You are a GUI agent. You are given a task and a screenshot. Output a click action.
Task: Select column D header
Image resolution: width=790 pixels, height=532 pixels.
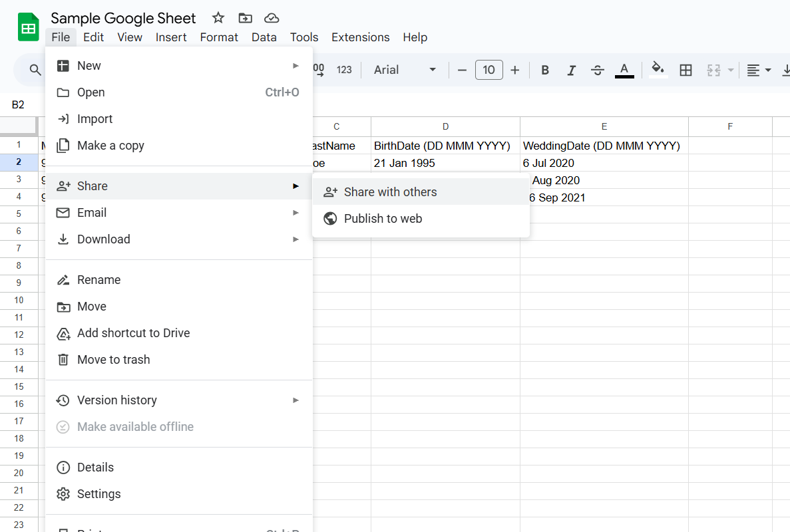click(x=445, y=127)
